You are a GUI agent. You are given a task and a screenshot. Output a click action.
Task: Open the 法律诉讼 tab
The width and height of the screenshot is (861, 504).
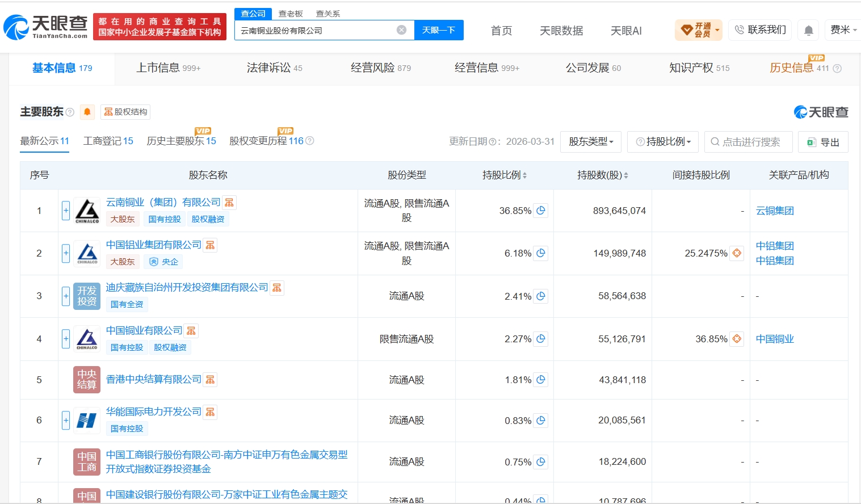point(275,68)
